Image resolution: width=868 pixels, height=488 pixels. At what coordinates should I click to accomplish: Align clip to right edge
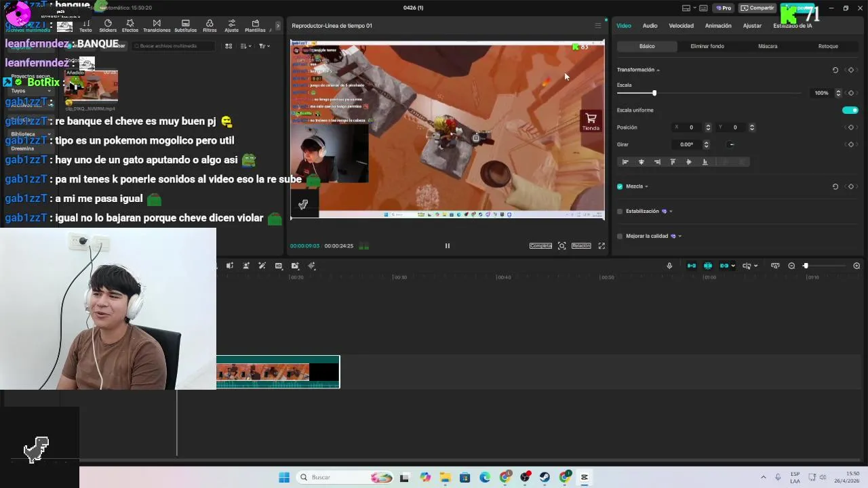click(657, 162)
